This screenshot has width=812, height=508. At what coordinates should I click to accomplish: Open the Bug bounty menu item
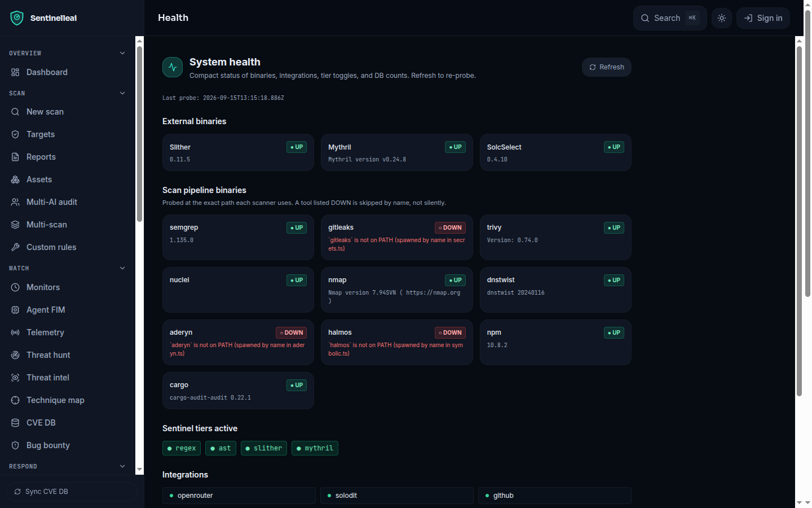tap(68, 445)
